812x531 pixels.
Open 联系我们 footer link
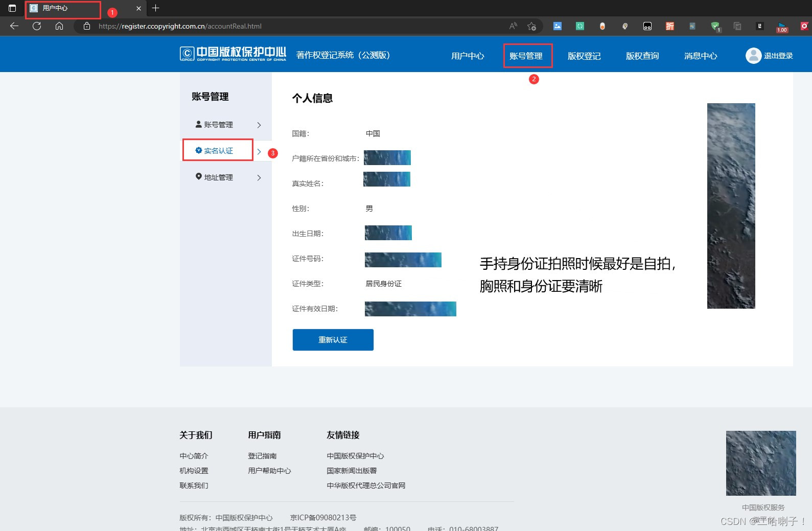coord(194,486)
